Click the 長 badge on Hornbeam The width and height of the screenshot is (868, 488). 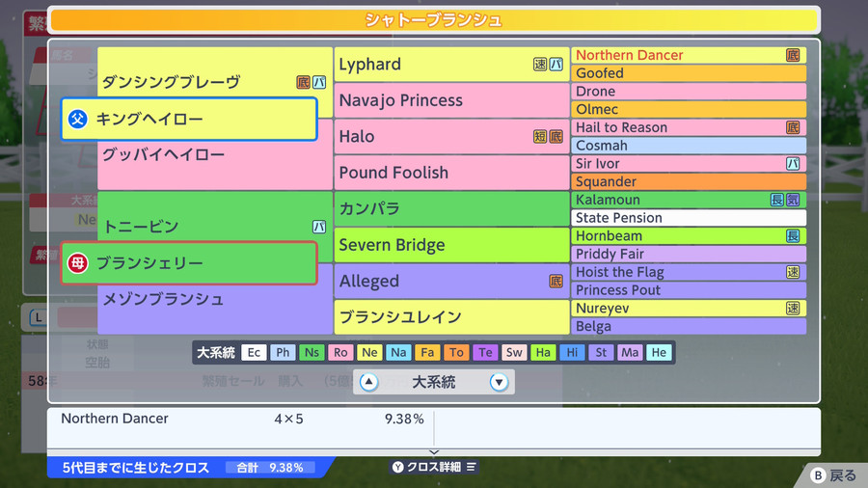click(x=793, y=235)
